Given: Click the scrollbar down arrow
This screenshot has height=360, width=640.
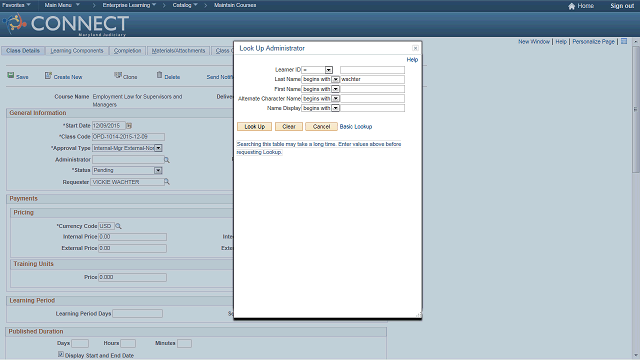Looking at the screenshot, I should point(636,356).
